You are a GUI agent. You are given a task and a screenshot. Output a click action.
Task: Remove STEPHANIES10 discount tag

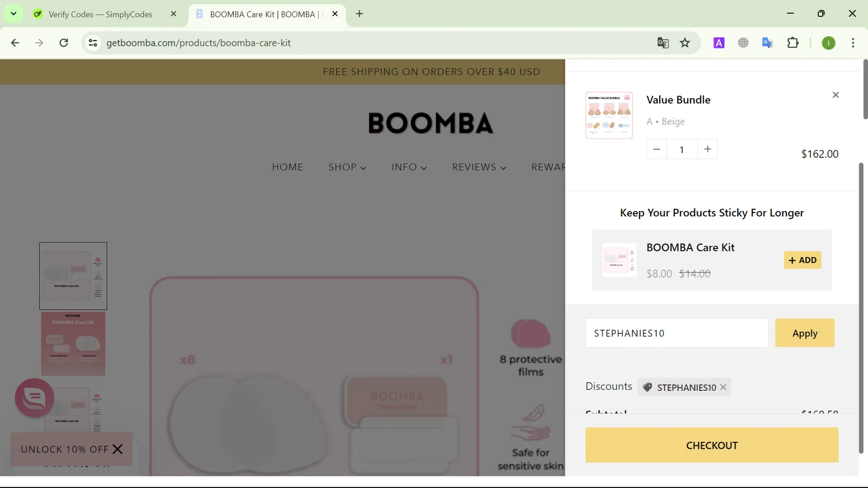[723, 387]
